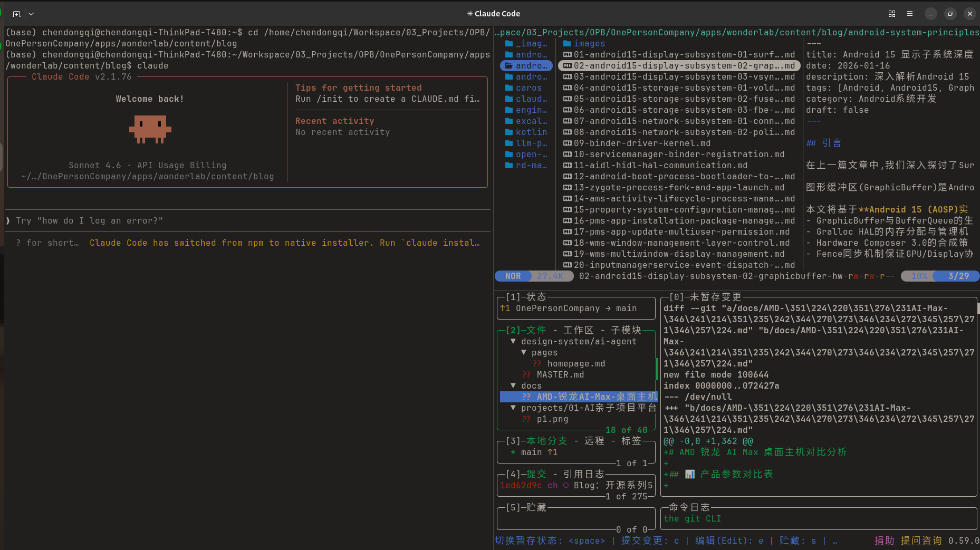Image resolution: width=980 pixels, height=550 pixels.
Task: Select the highlighted 02-android15-display-subsystem-02-grap file
Action: [x=679, y=66]
